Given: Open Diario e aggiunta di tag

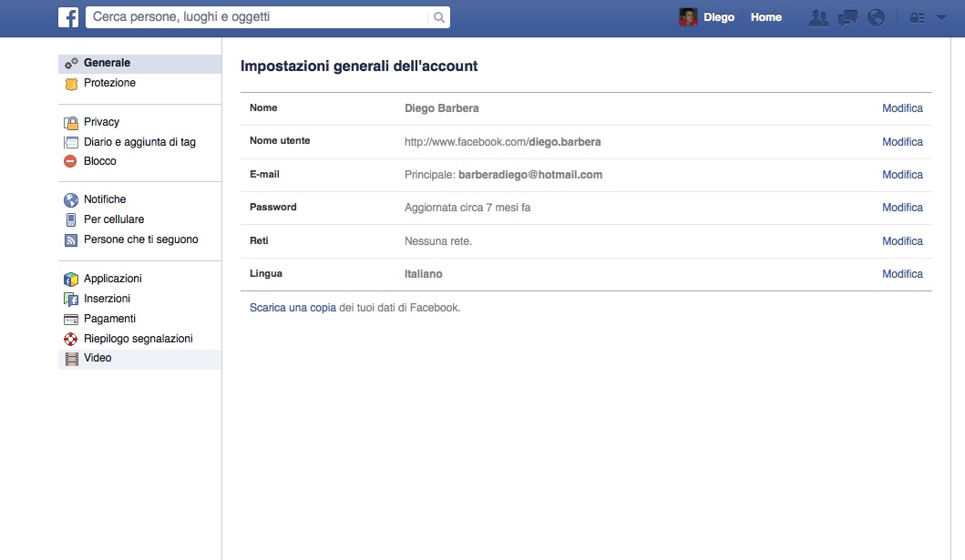Looking at the screenshot, I should (139, 142).
